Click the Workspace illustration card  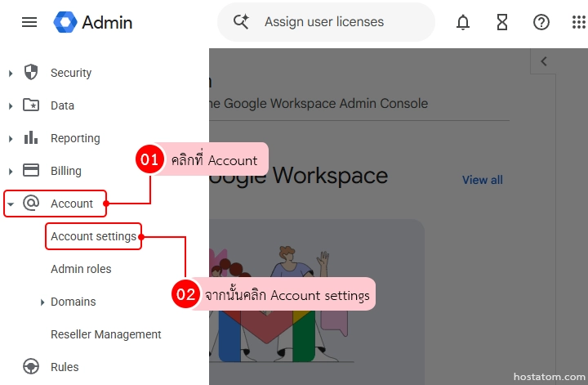[317, 302]
